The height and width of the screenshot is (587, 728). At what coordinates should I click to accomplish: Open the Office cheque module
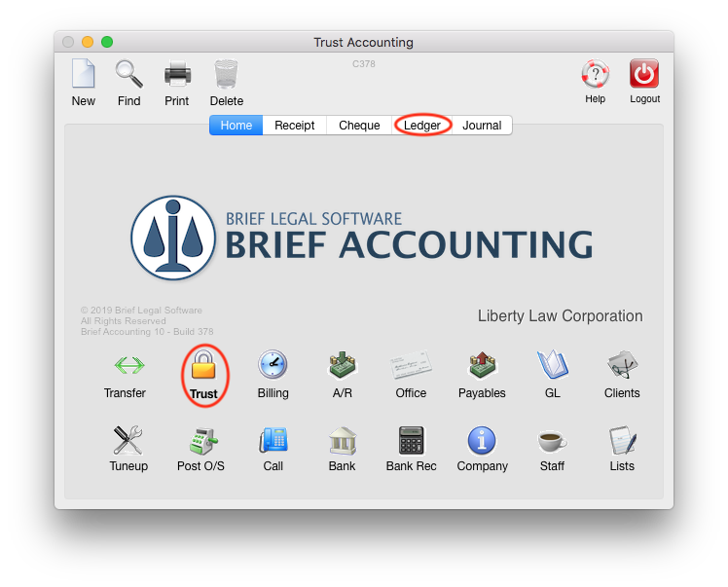(411, 364)
